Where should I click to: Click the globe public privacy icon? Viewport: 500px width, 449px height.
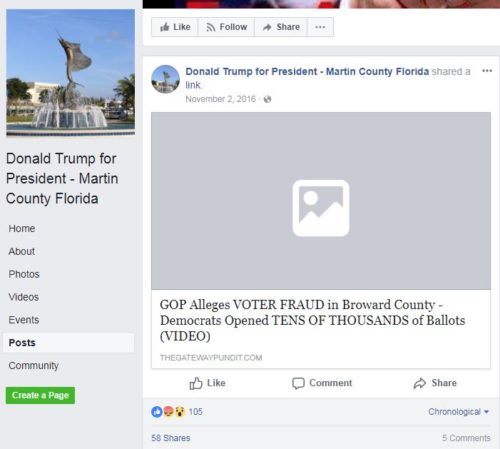pyautogui.click(x=267, y=99)
